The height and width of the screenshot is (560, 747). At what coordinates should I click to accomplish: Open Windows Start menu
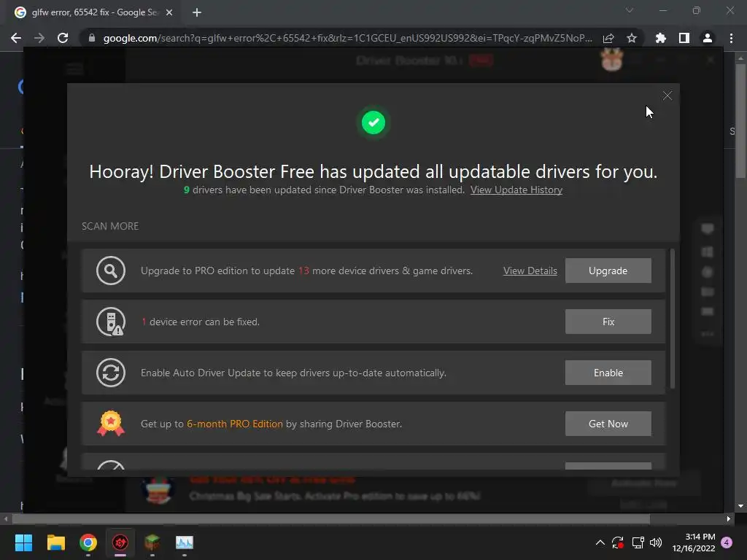(x=23, y=542)
